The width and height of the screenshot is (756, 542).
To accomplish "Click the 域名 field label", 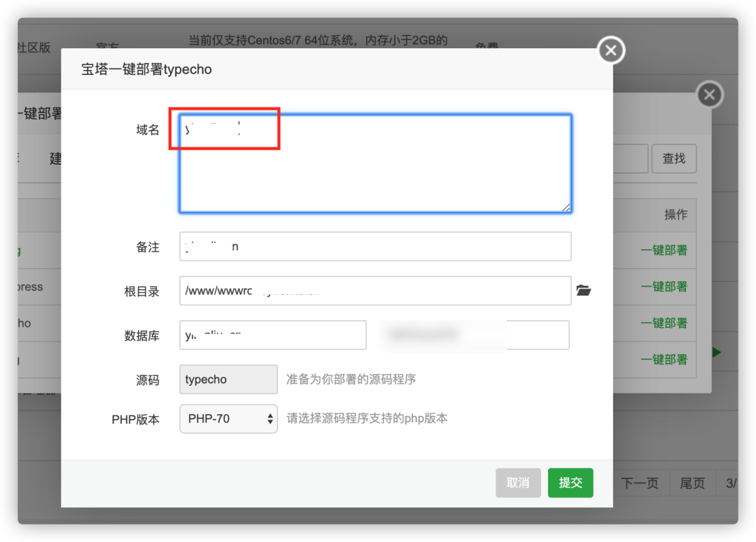I will coord(148,130).
